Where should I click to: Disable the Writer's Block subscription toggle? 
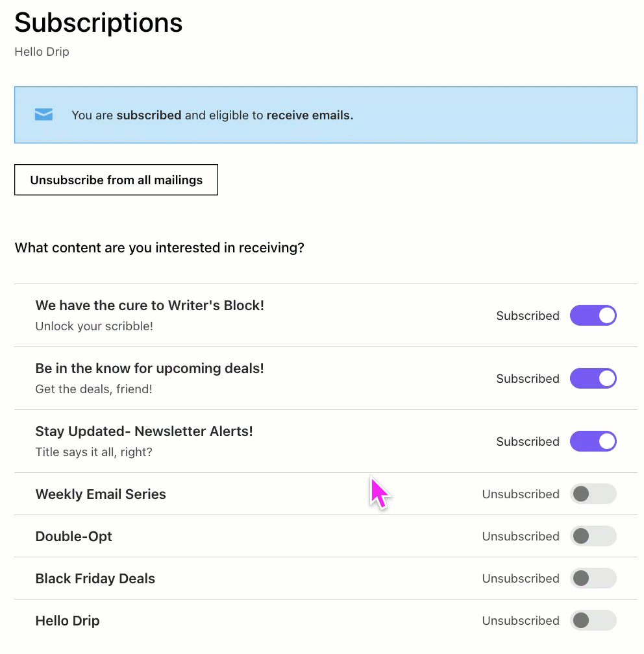pyautogui.click(x=593, y=315)
